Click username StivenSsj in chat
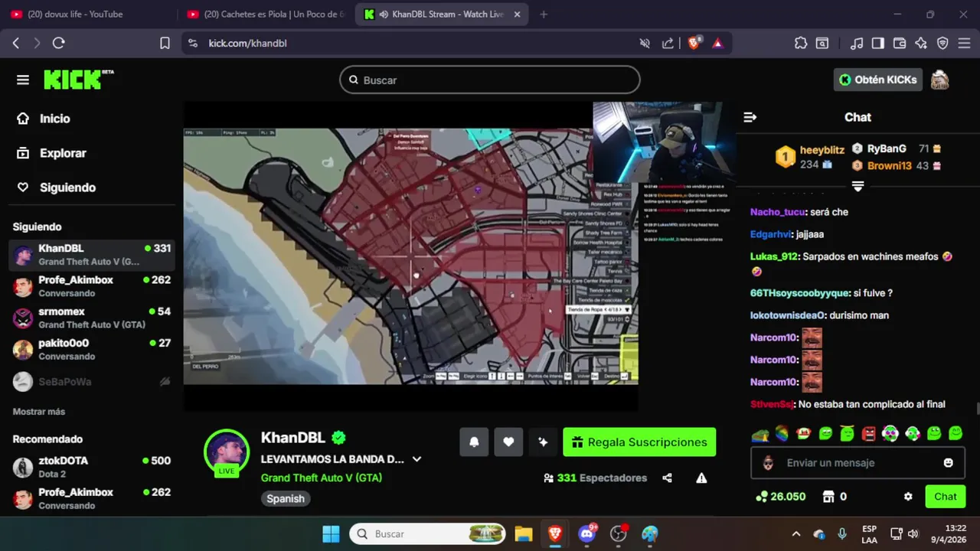 pos(772,404)
